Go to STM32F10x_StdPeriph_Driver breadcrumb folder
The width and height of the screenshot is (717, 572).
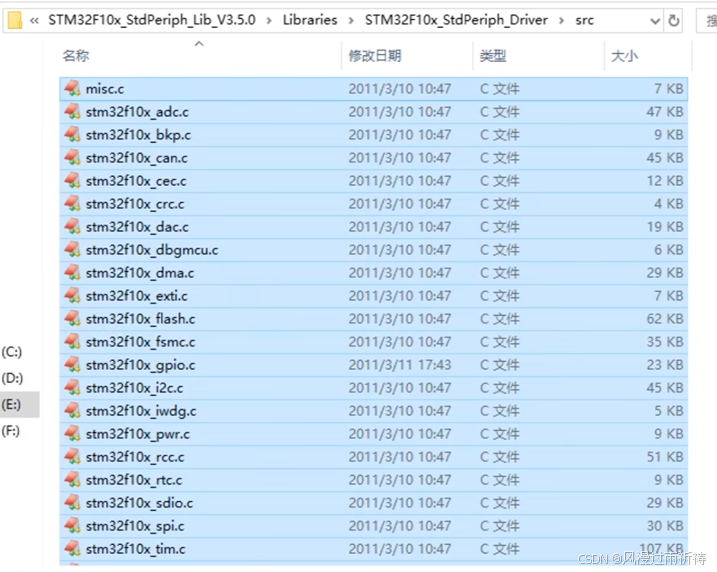456,20
